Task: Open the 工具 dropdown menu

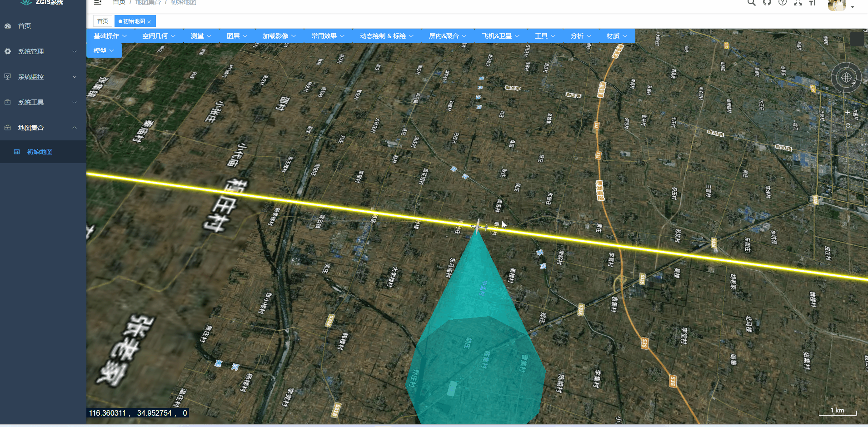Action: pos(545,36)
